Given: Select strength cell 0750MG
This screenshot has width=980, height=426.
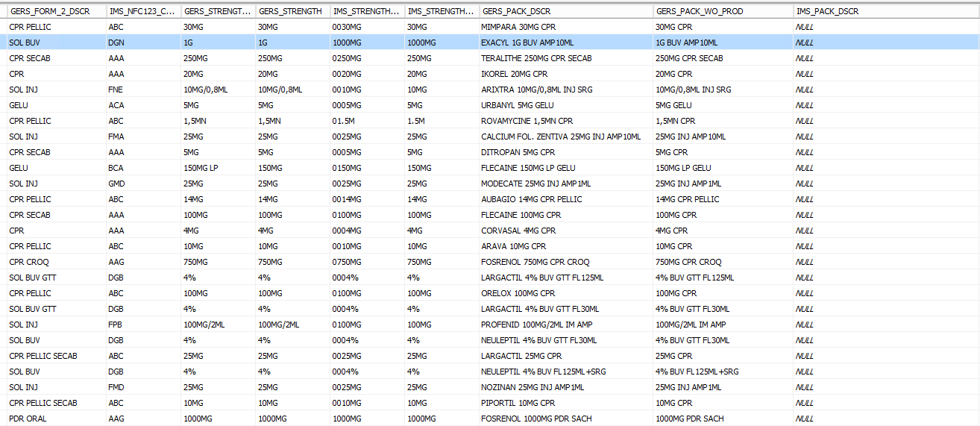Looking at the screenshot, I should point(367,262).
